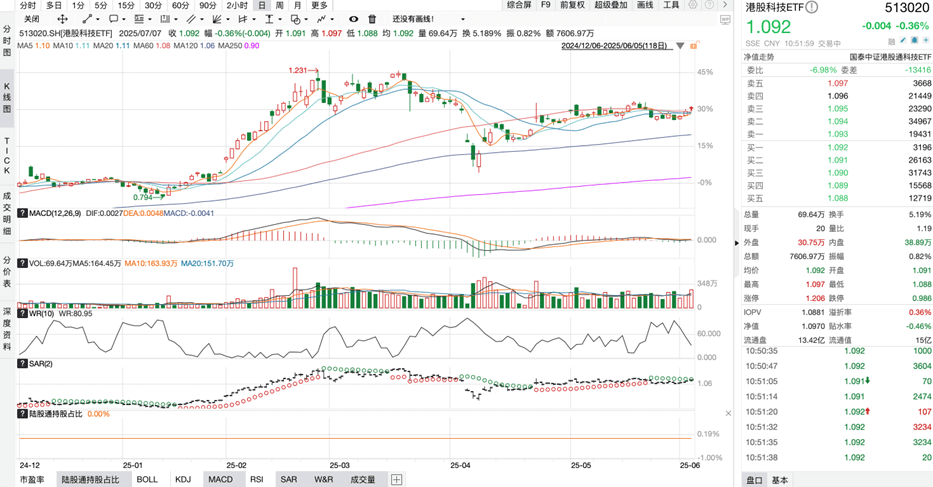The image size is (933, 487).
Task: Choose the text annotation bubble tool
Action: (x=113, y=19)
